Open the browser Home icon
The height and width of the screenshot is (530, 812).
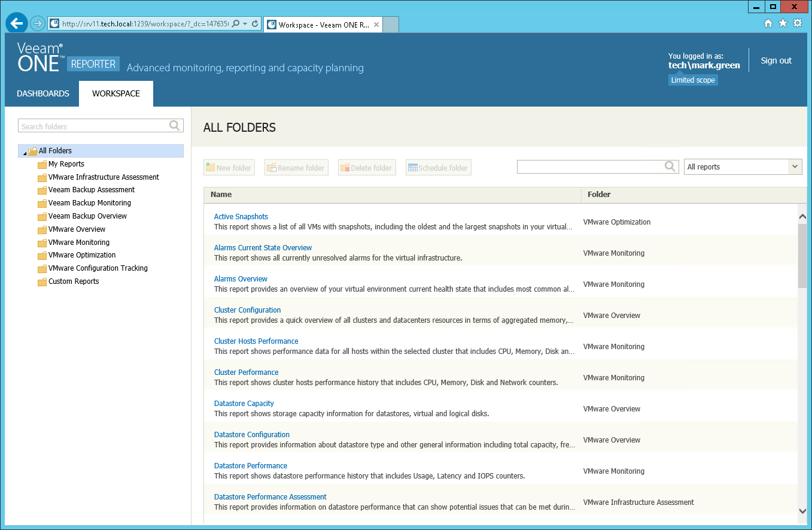[x=769, y=23]
